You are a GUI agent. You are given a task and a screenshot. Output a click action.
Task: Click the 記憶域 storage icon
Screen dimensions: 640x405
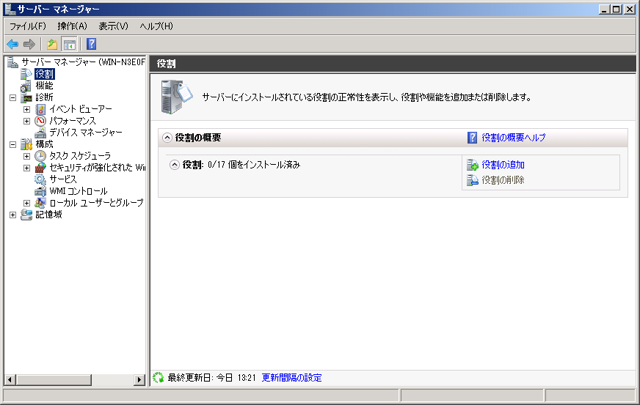(27, 215)
